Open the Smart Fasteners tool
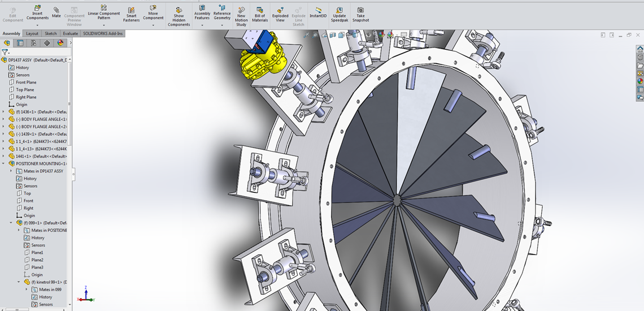Viewport: 644px width, 311px height. pyautogui.click(x=132, y=15)
